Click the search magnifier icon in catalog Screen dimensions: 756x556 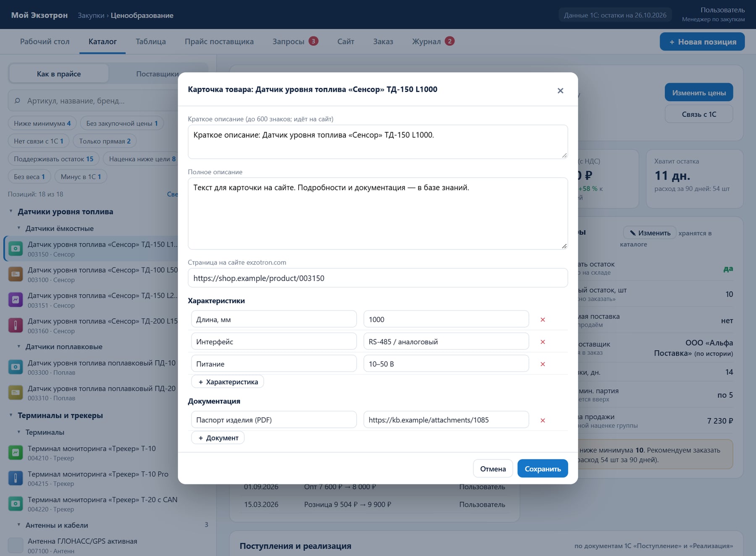coord(17,101)
